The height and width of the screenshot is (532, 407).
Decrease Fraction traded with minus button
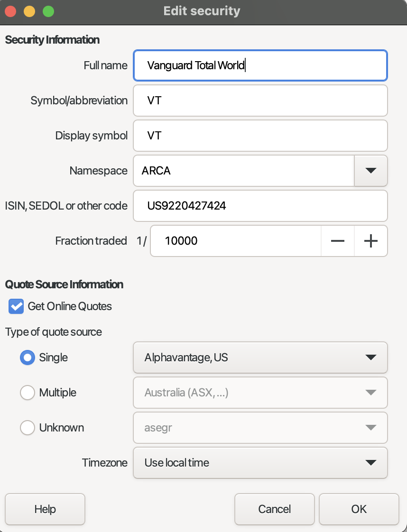(337, 241)
